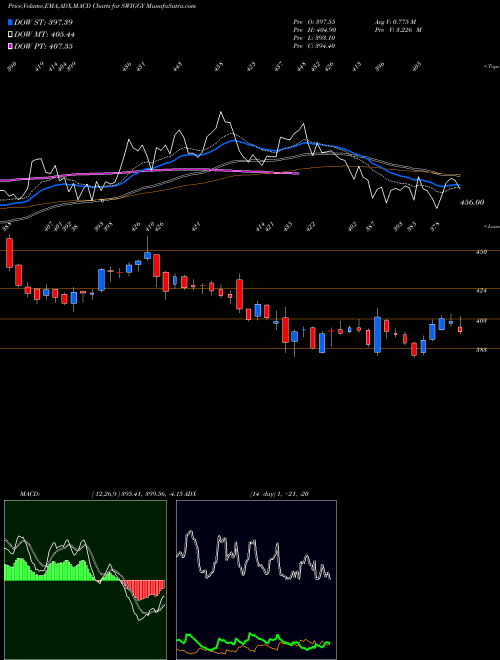Click the ADX (14 day) values text
Image resolution: width=500 pixels, height=660 pixels.
pyautogui.click(x=279, y=493)
